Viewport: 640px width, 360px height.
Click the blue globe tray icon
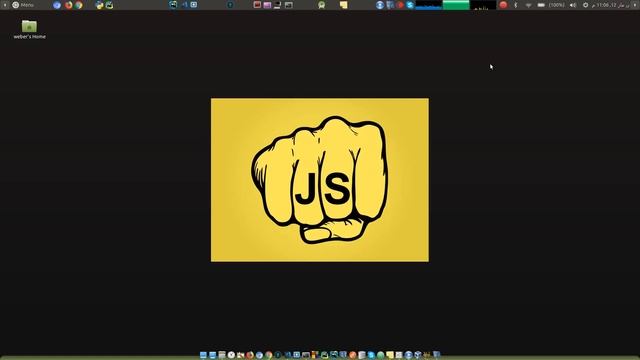click(380, 5)
